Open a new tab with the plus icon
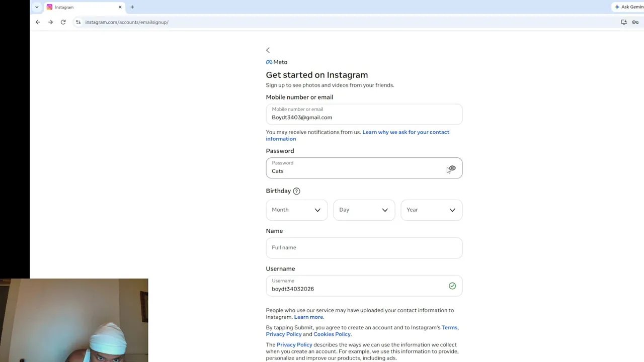This screenshot has width=644, height=362. point(132,7)
